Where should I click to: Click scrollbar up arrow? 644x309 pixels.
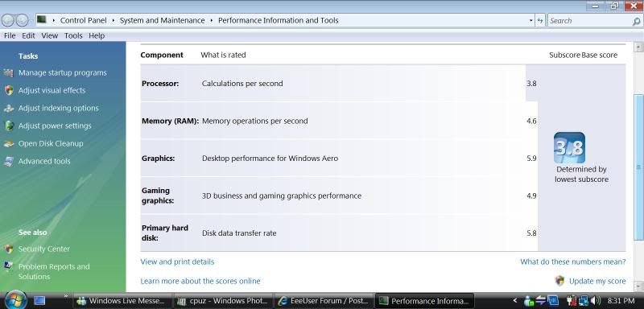pyautogui.click(x=638, y=47)
